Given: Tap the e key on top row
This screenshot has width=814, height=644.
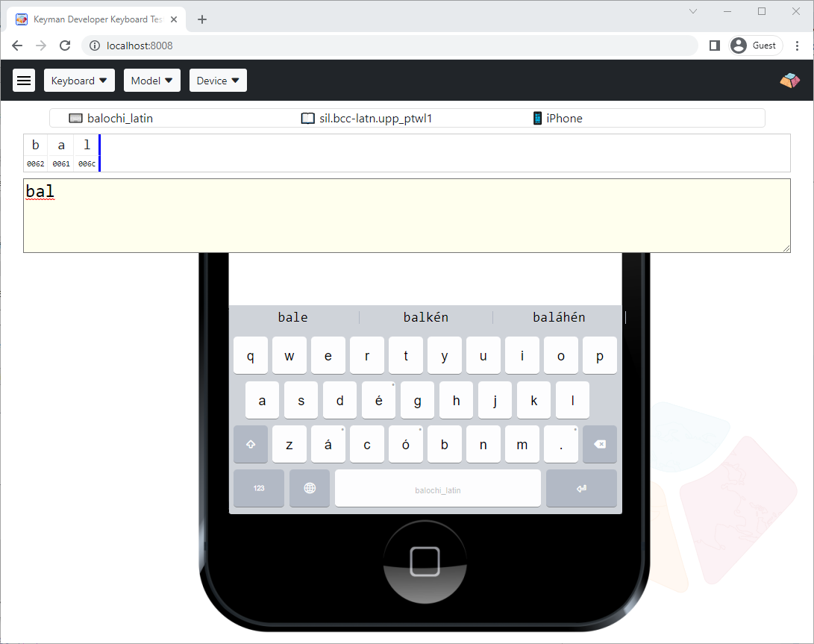Looking at the screenshot, I should (328, 356).
